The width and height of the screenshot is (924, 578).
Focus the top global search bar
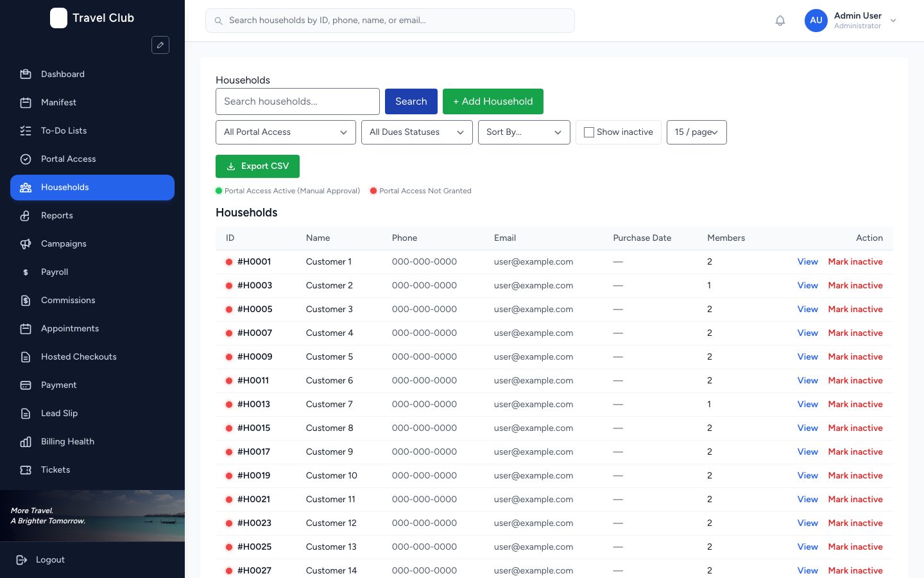(x=390, y=21)
